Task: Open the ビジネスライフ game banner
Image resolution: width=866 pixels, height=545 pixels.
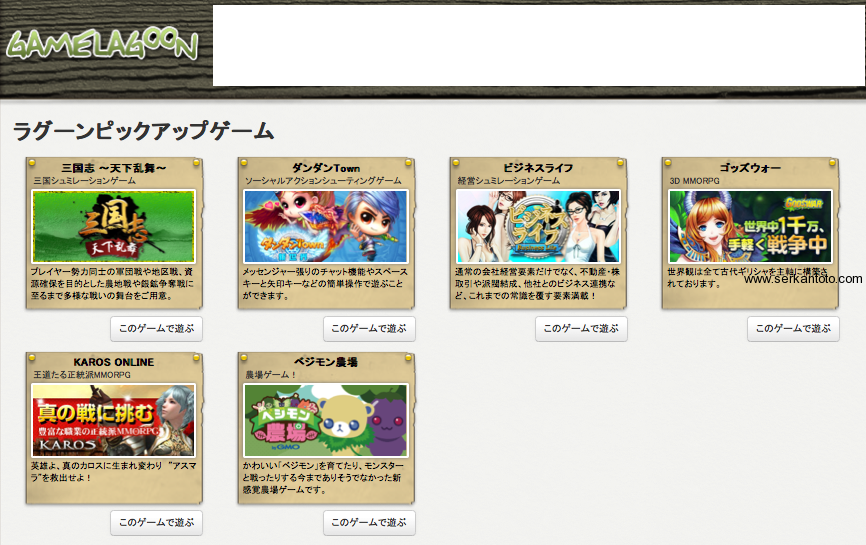Action: pyautogui.click(x=538, y=226)
